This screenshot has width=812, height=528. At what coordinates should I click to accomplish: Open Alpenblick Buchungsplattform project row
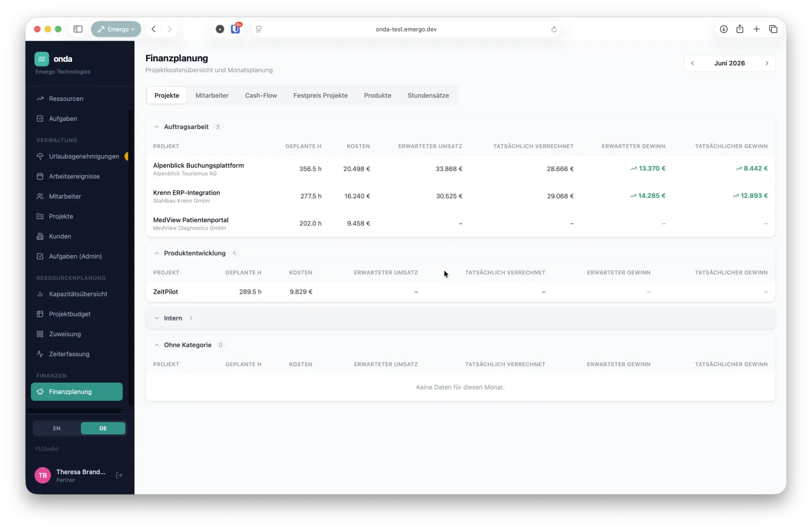pos(460,169)
